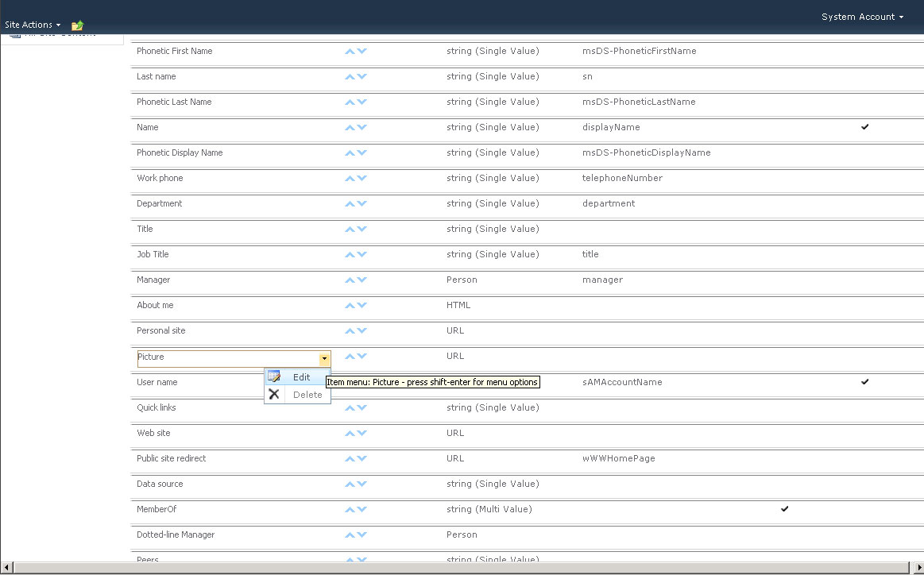Click the Navigate Up folder icon
924x575 pixels.
[x=77, y=25]
